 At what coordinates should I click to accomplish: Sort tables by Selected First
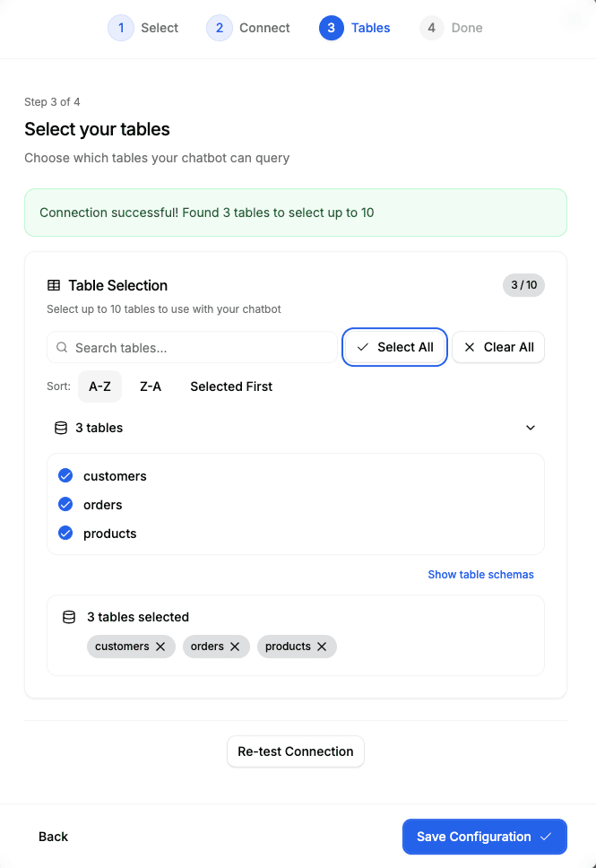230,386
